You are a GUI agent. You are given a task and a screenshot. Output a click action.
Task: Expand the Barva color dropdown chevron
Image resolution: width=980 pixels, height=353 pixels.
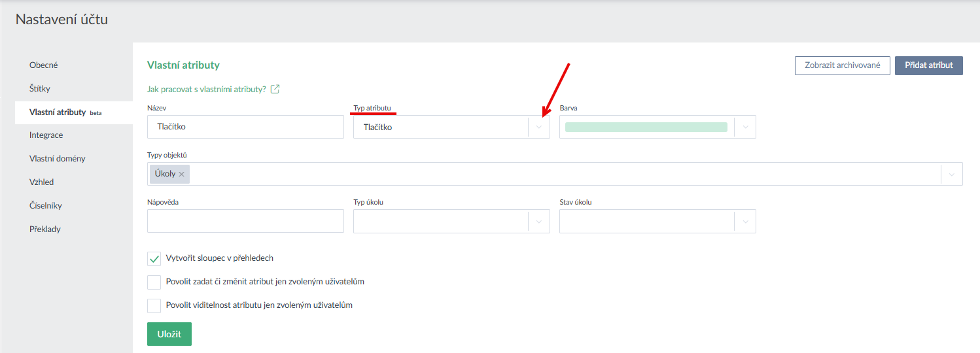click(745, 127)
